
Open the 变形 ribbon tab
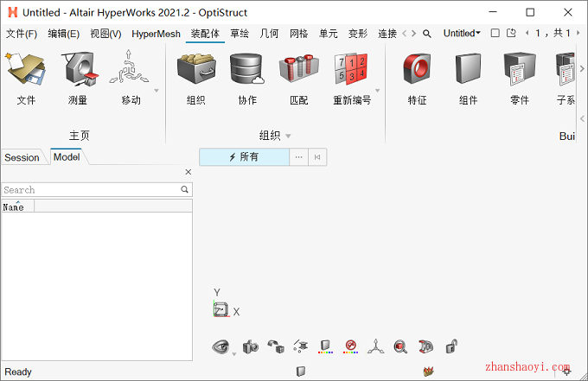(x=358, y=34)
